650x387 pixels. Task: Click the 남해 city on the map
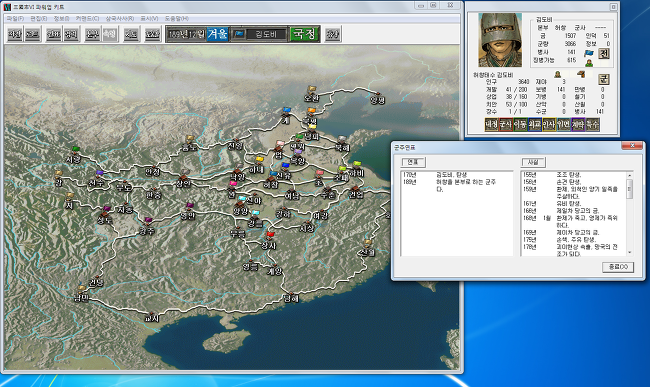(291, 298)
